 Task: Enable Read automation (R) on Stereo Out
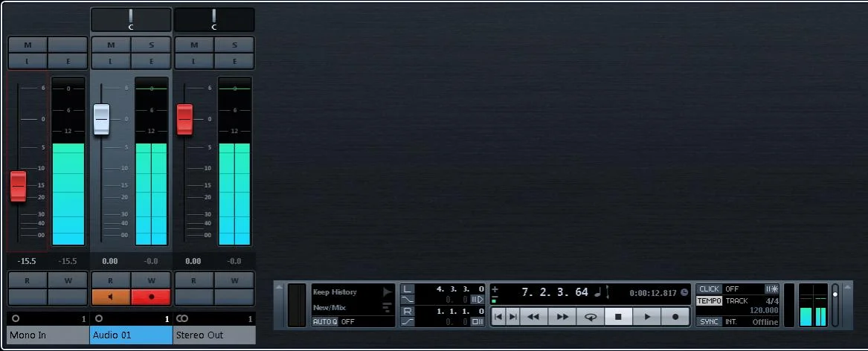point(193,280)
